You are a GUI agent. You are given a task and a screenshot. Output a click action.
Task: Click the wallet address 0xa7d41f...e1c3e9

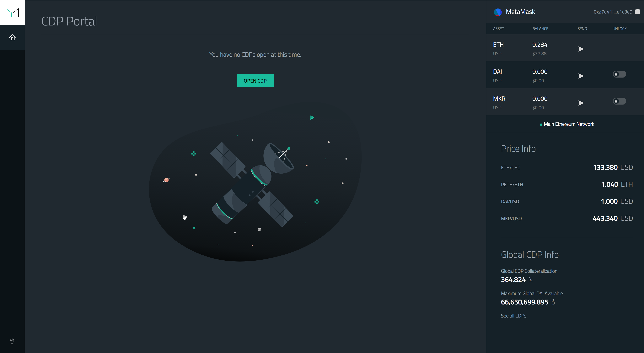(x=613, y=12)
